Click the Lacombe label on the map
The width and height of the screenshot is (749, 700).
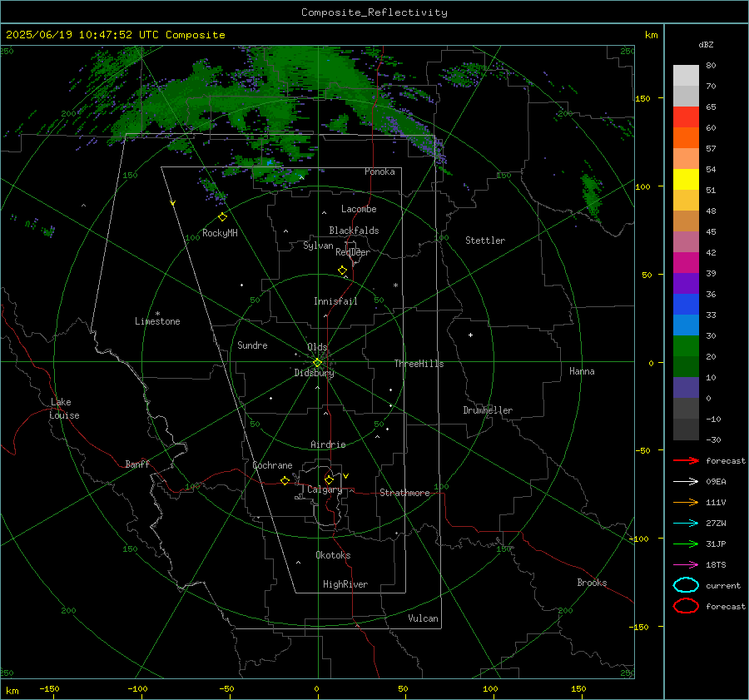pos(359,209)
